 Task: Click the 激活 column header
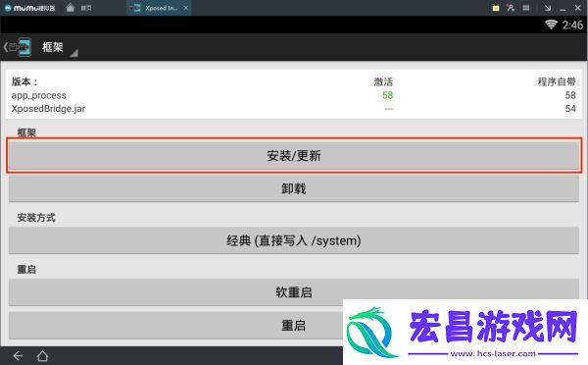(383, 81)
